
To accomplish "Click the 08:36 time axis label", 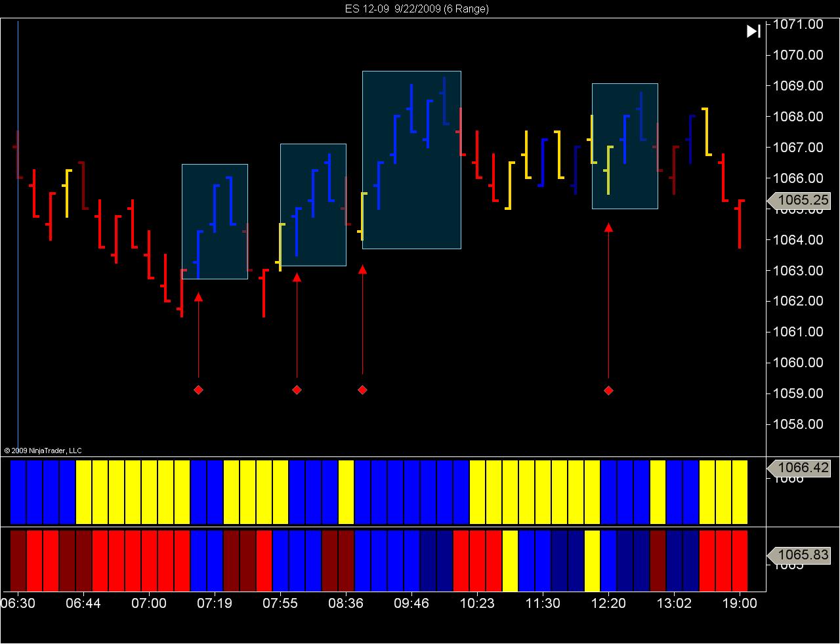I will point(346,603).
